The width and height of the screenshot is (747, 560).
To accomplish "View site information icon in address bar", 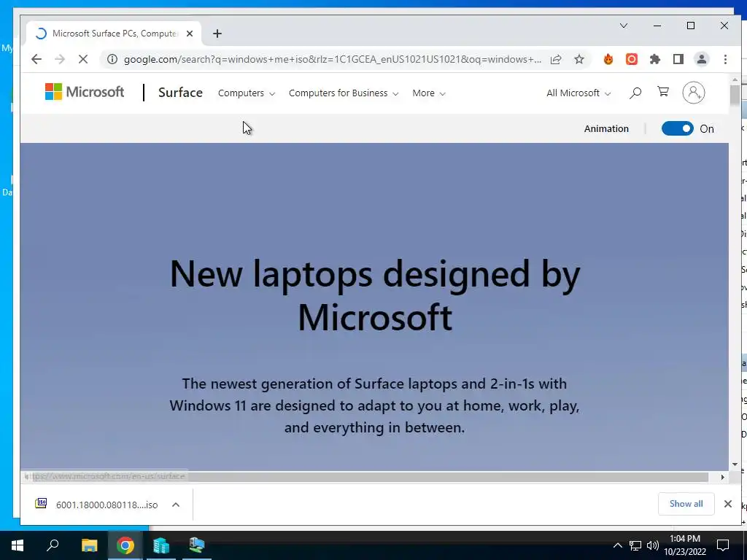I will 112,59.
